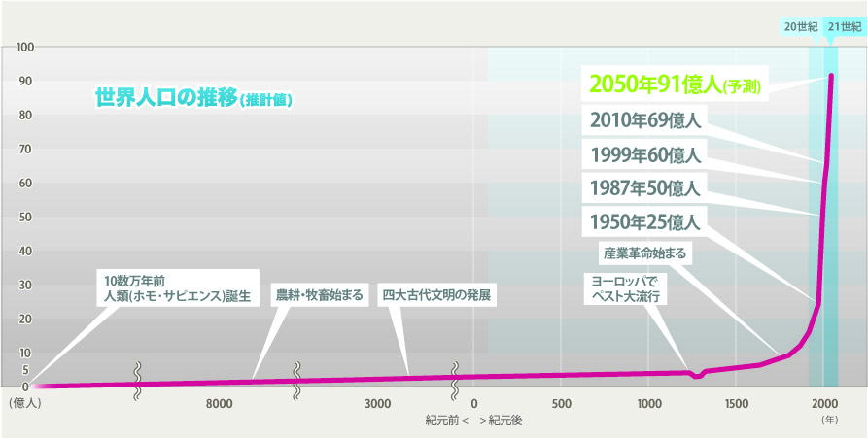Click the plague dip on the magenta curve
The width and height of the screenshot is (868, 438).
pos(698,376)
